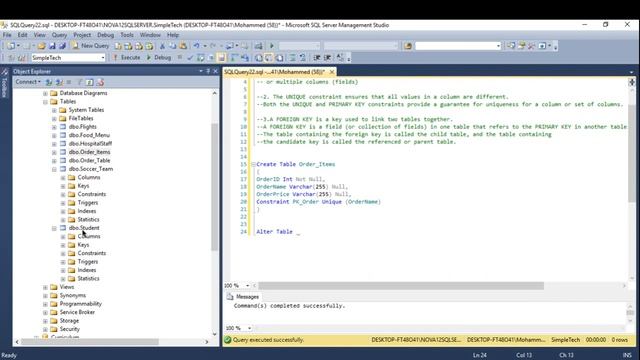Click the Find in Files icon beside search box
This screenshot has height=360, width=640.
tap(408, 46)
